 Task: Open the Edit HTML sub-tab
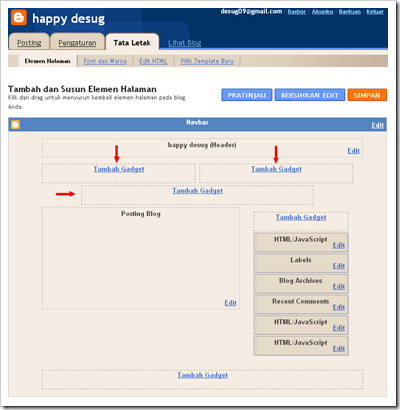pyautogui.click(x=153, y=61)
